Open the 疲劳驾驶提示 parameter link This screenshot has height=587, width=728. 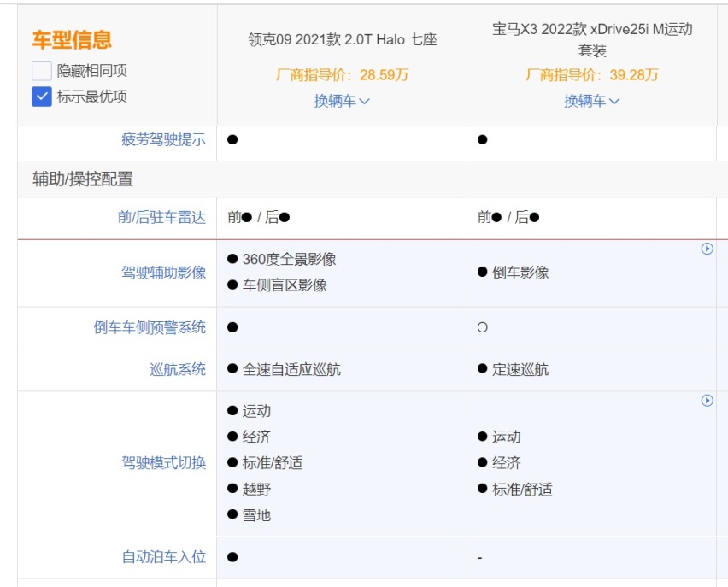tap(163, 139)
